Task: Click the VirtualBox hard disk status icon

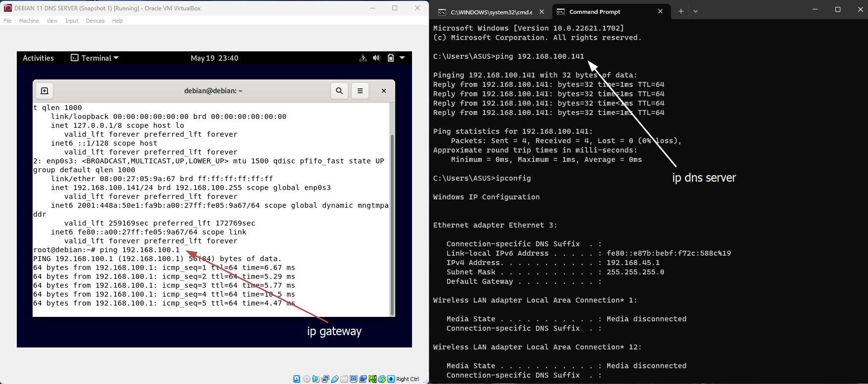Action: [297, 379]
